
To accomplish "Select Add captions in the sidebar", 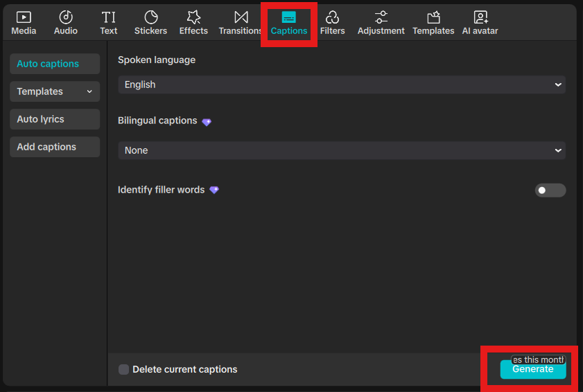I will (55, 147).
